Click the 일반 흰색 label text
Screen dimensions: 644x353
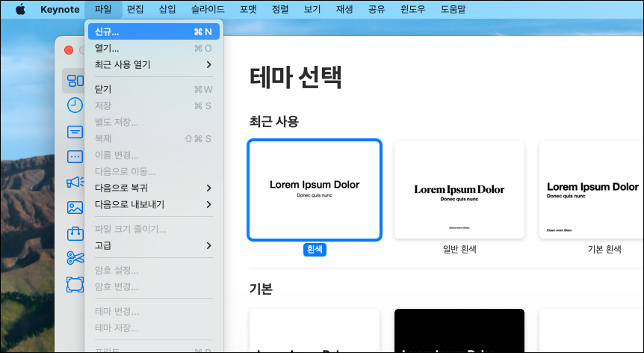pyautogui.click(x=459, y=250)
